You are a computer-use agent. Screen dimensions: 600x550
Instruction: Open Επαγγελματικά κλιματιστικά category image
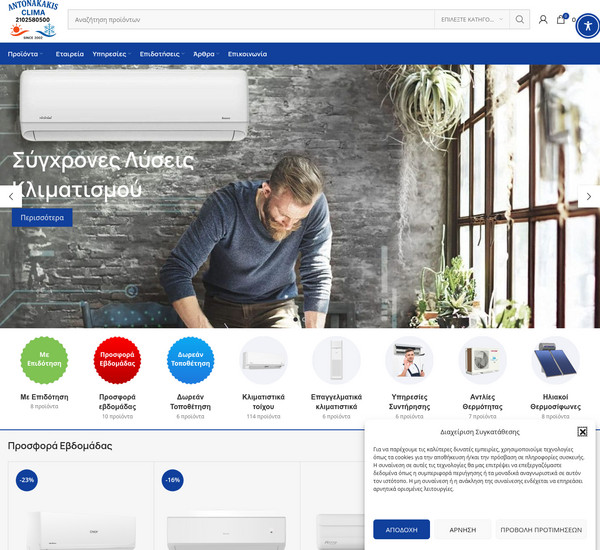336,360
